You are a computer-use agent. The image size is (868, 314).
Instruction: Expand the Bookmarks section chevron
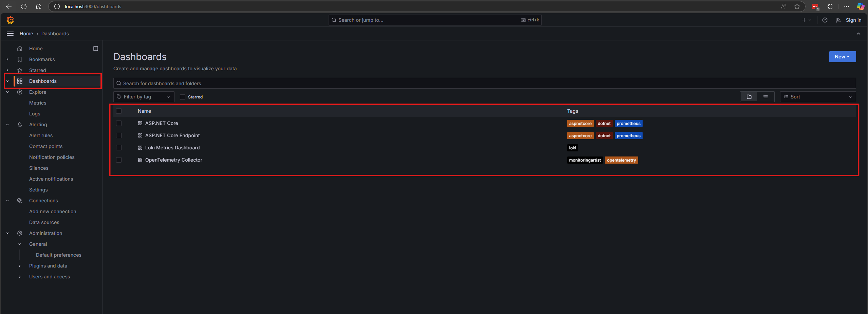click(7, 59)
